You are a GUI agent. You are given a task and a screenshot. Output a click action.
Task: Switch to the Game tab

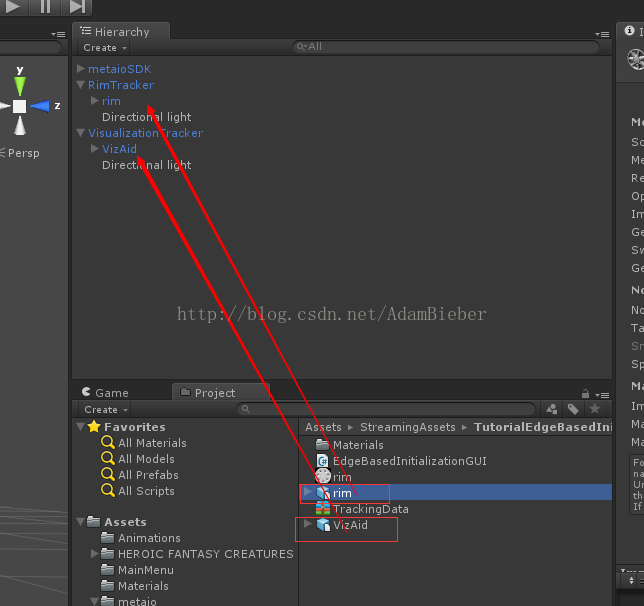(x=105, y=393)
